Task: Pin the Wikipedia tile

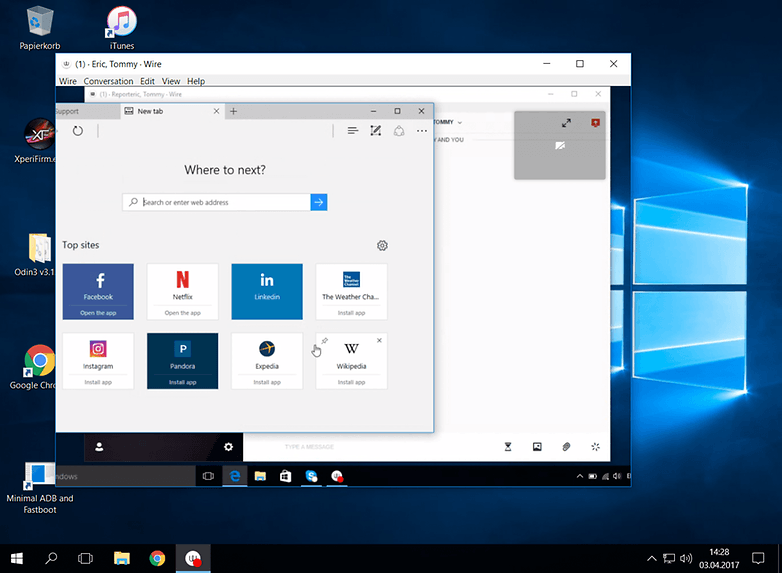Action: coord(325,341)
